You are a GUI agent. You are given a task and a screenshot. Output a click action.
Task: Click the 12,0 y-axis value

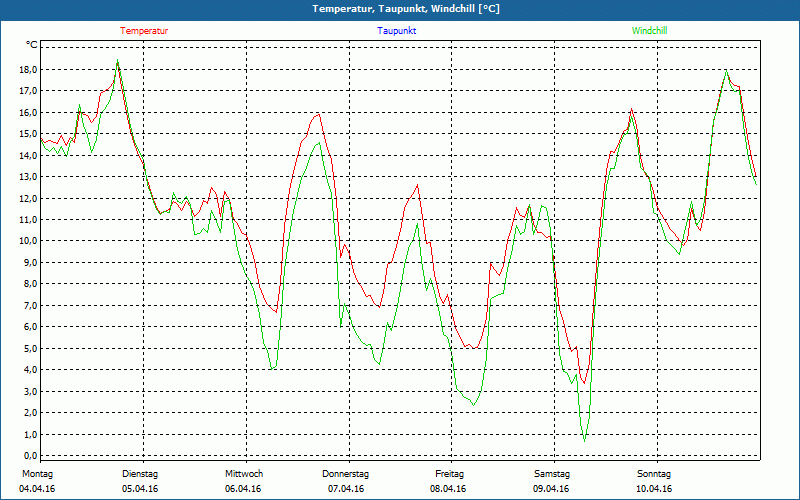click(29, 198)
